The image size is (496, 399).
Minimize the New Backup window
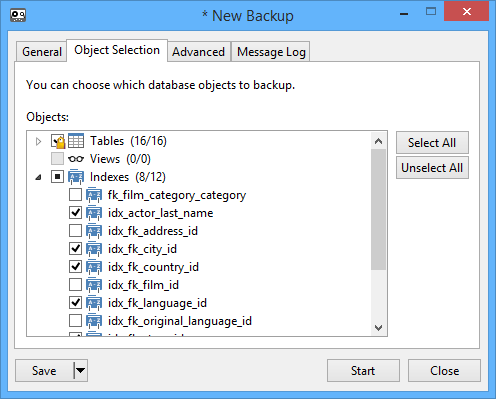(x=404, y=13)
